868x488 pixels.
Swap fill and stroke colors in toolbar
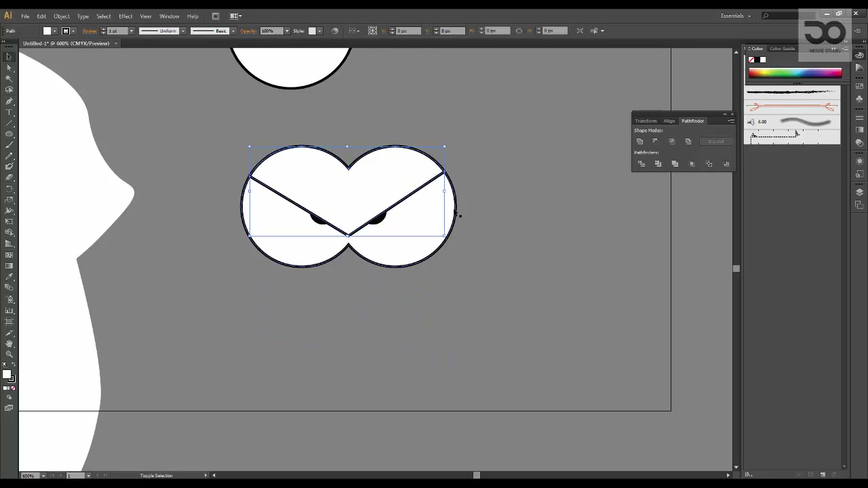coord(13,365)
